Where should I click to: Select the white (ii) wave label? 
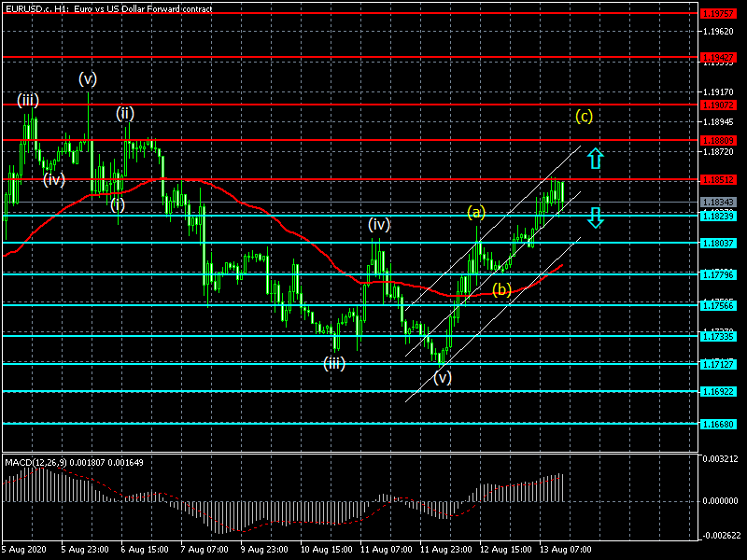click(x=125, y=113)
